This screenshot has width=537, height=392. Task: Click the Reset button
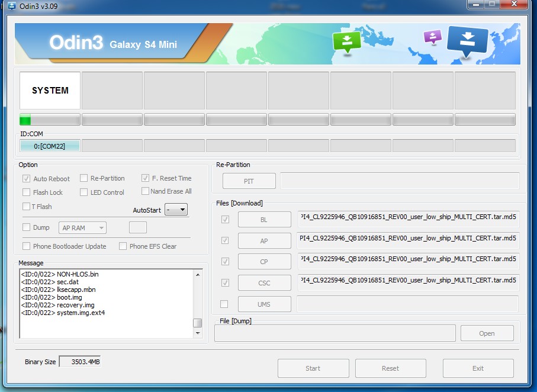[390, 368]
